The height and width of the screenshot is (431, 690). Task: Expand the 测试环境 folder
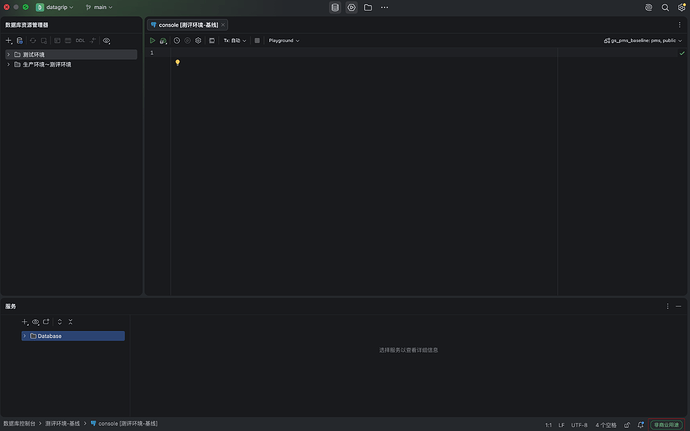pyautogui.click(x=8, y=55)
